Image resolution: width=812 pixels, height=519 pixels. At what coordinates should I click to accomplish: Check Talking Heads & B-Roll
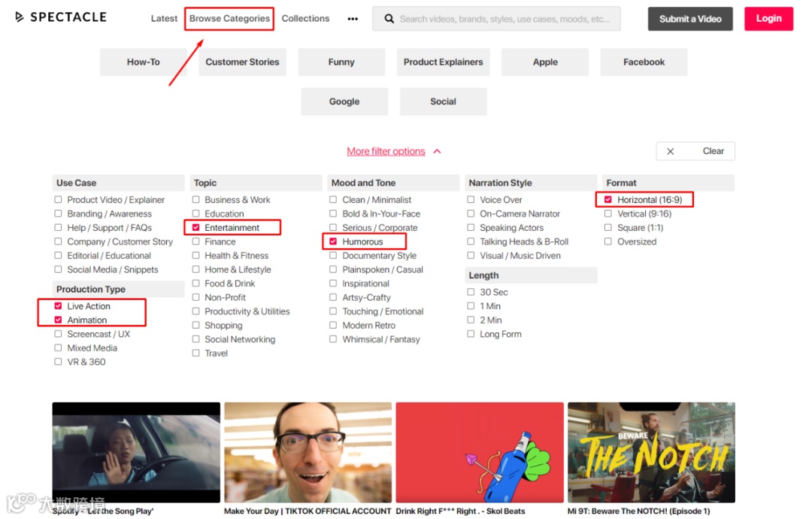pos(471,241)
